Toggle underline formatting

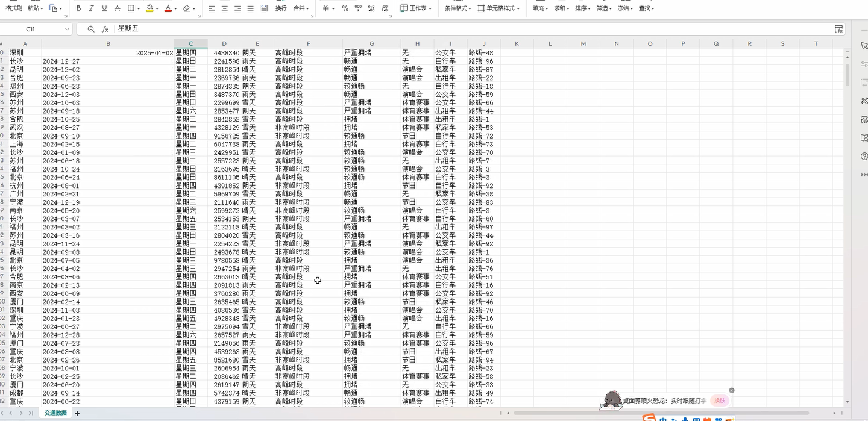(104, 8)
